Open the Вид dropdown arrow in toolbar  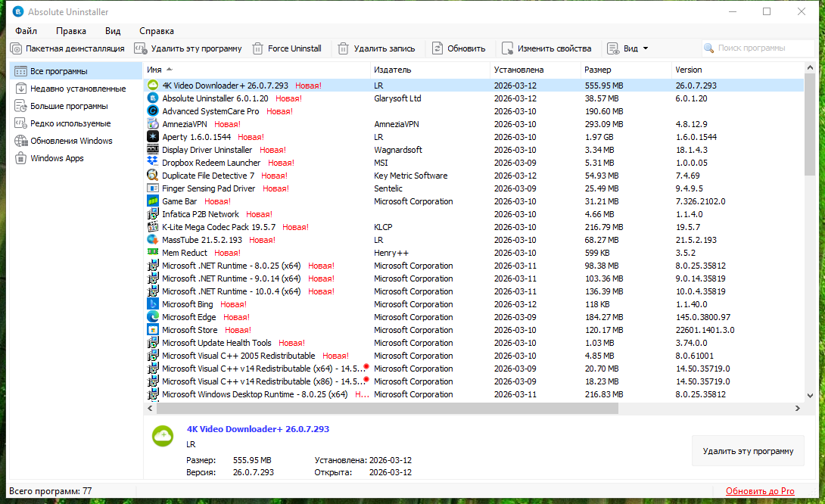pyautogui.click(x=646, y=48)
